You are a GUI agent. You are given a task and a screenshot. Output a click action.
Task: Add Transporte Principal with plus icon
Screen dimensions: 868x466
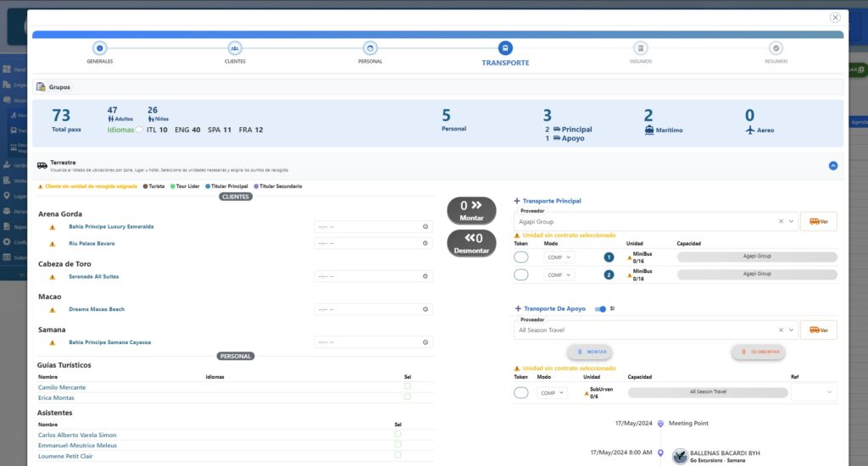(x=517, y=202)
